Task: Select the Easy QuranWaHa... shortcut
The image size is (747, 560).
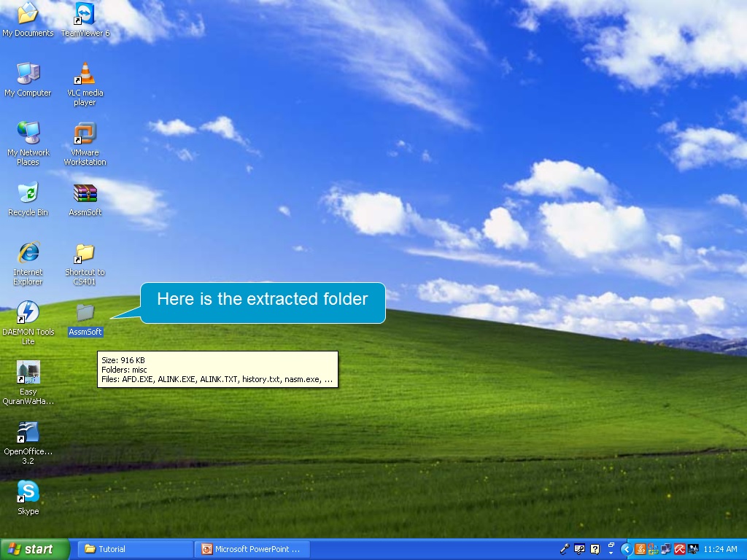Action: [x=28, y=382]
